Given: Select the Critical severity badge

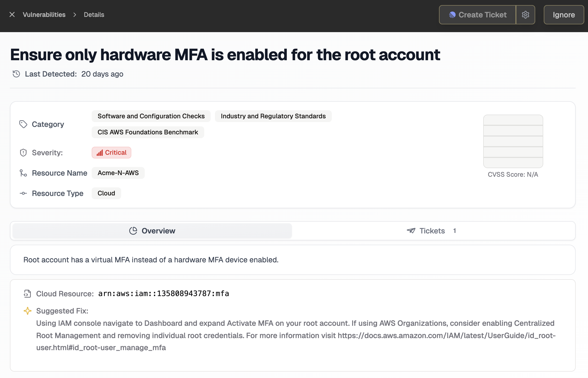Looking at the screenshot, I should click(x=111, y=152).
